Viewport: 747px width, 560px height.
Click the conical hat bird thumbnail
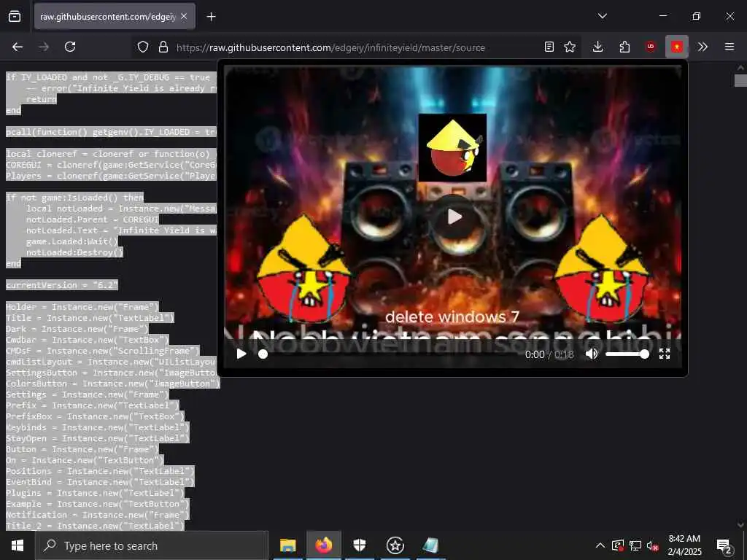click(452, 147)
